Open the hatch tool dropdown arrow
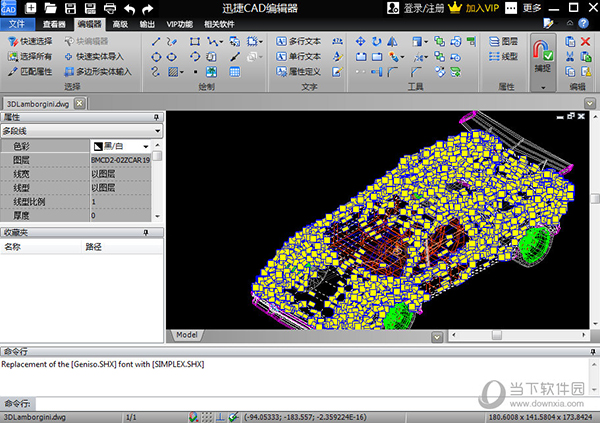 point(181,72)
